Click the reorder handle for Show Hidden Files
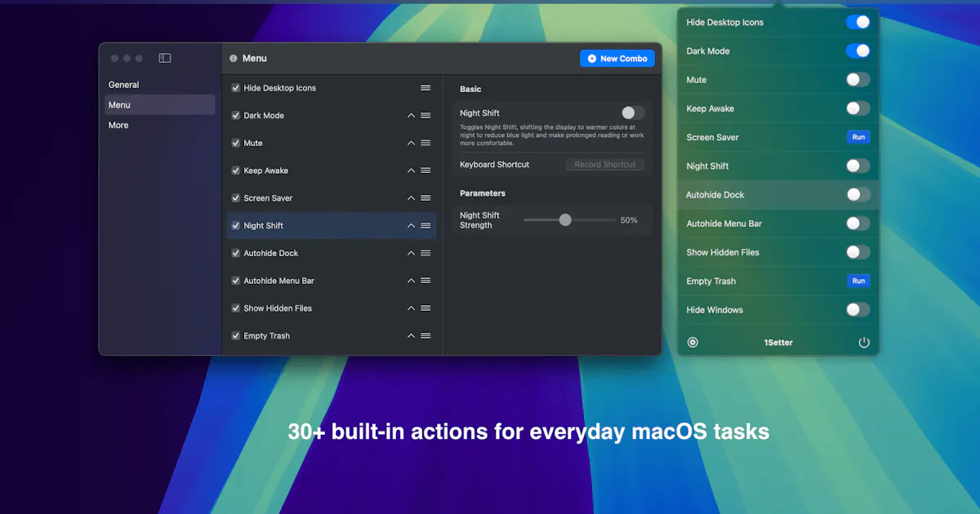 click(425, 308)
